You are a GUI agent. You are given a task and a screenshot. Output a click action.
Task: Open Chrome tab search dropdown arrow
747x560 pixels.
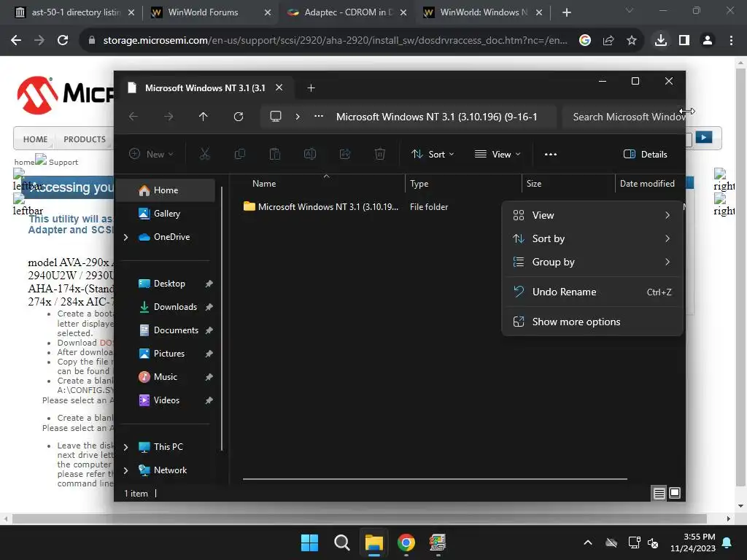coord(630,10)
